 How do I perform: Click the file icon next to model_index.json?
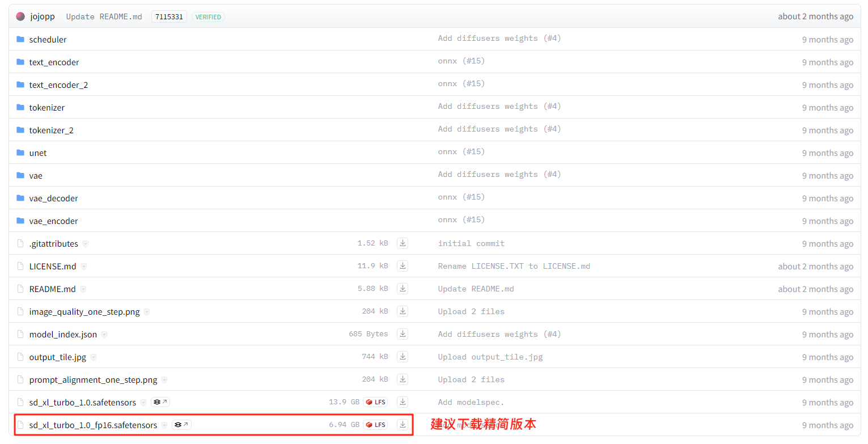pyautogui.click(x=20, y=334)
